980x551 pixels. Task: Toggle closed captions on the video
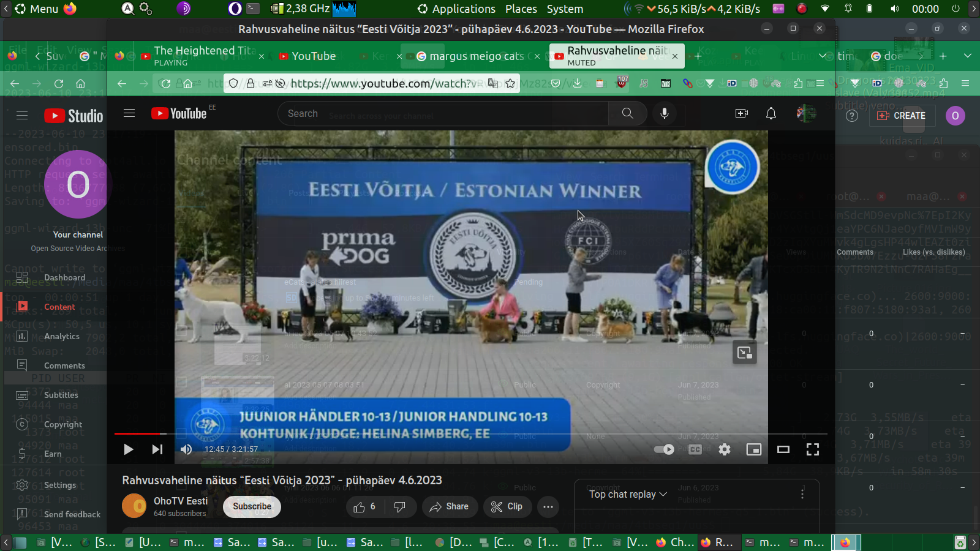coord(695,449)
